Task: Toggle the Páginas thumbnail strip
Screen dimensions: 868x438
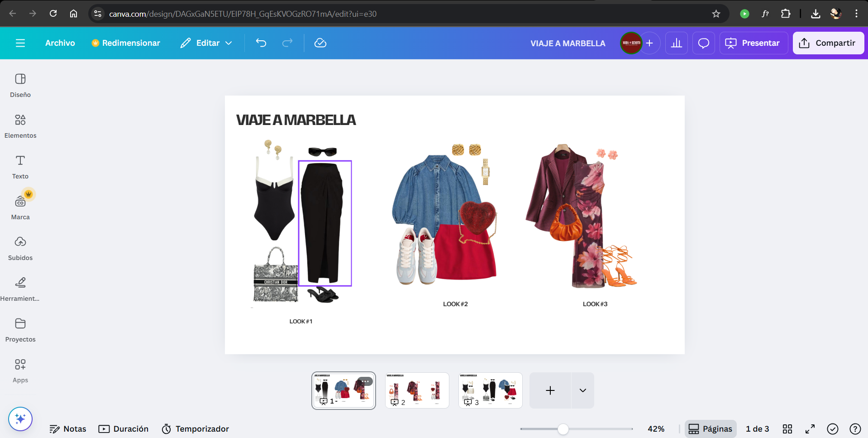Action: coord(711,429)
